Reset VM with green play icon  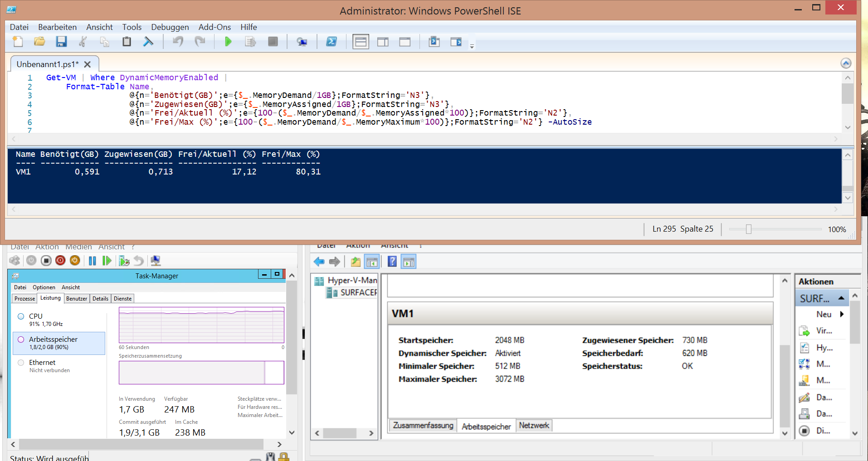point(107,261)
